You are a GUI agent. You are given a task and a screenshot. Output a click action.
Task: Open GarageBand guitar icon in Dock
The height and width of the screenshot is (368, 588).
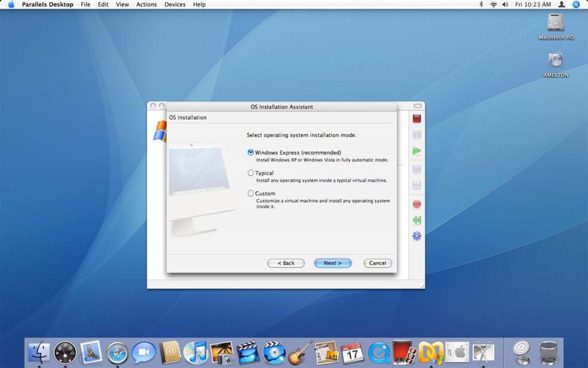pos(300,352)
